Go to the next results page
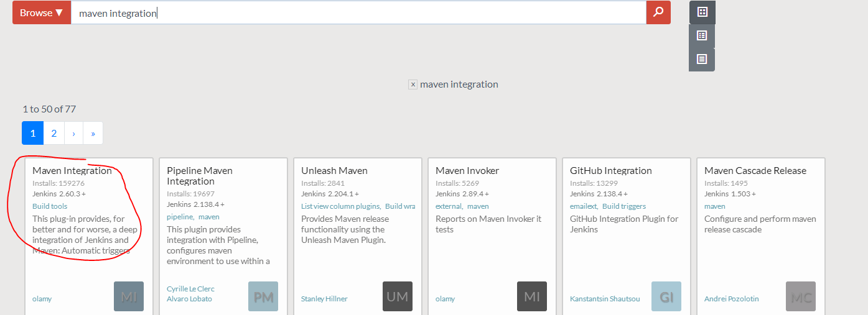This screenshot has height=315, width=868. click(73, 133)
